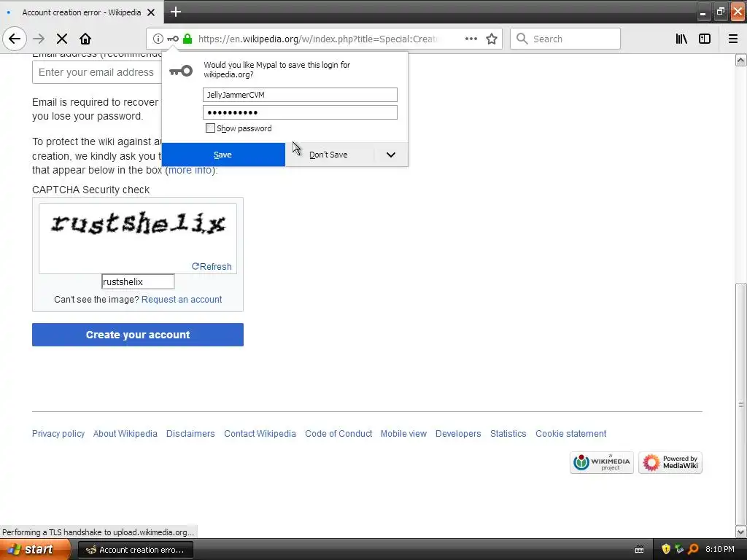The image size is (747, 560).
Task: Open the Code of Conduct link
Action: point(338,434)
